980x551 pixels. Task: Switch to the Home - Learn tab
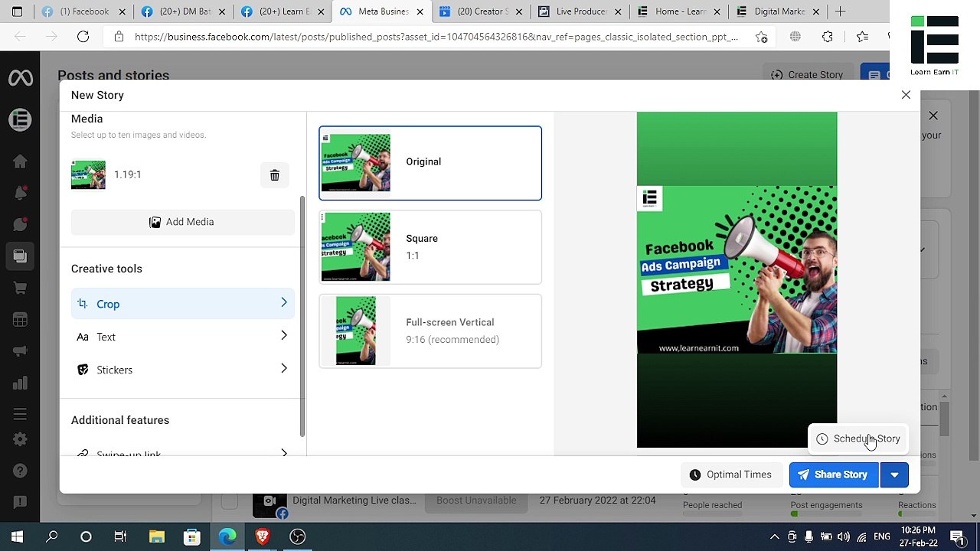click(x=678, y=11)
